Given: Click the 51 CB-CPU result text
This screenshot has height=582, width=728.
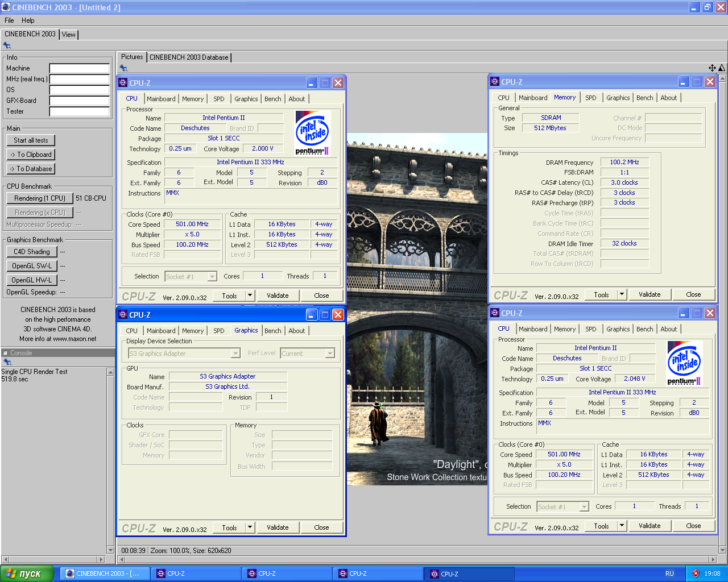Looking at the screenshot, I should (91, 198).
